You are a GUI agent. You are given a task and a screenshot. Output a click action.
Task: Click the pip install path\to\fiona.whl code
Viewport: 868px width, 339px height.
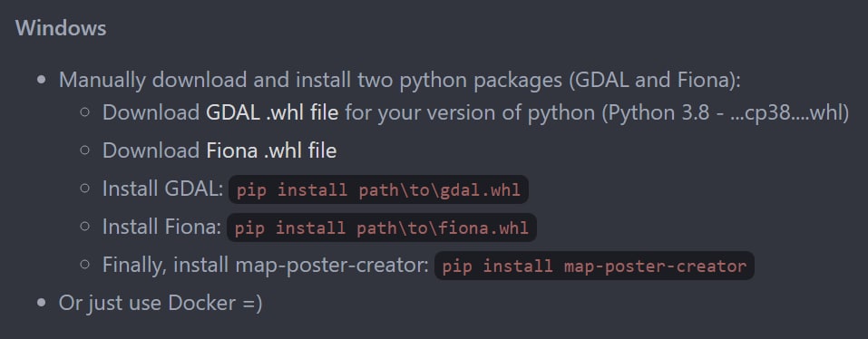(x=382, y=228)
